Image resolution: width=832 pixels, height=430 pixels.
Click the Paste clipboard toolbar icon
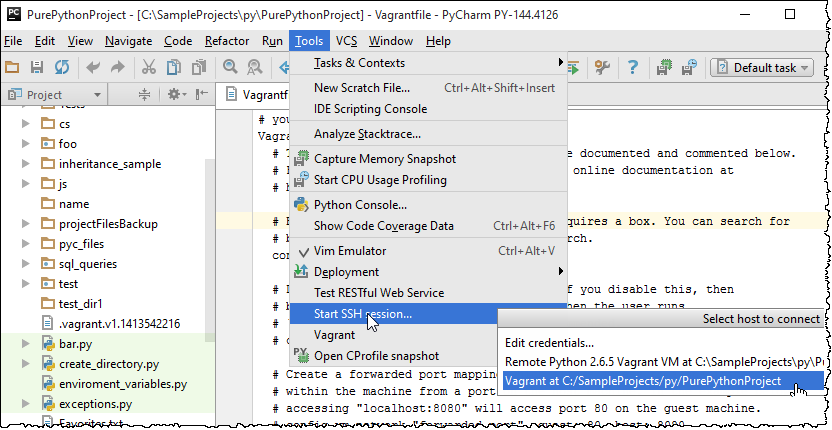(199, 67)
